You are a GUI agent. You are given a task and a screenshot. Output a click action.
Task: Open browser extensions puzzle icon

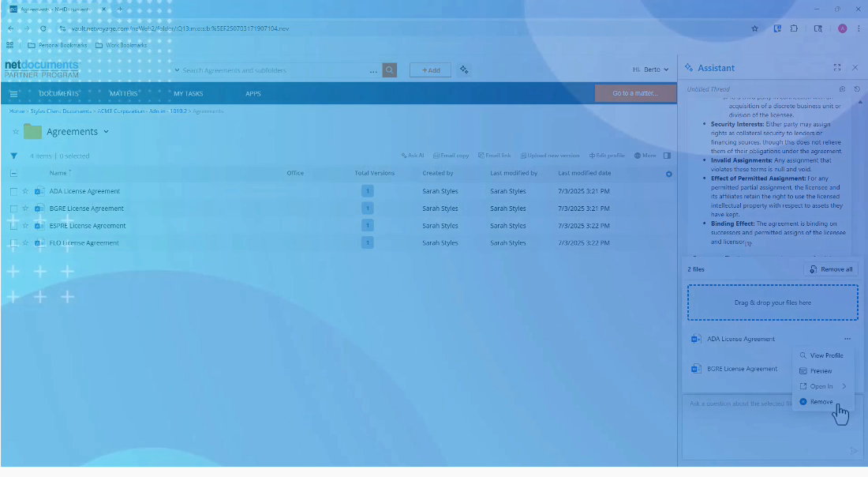794,28
